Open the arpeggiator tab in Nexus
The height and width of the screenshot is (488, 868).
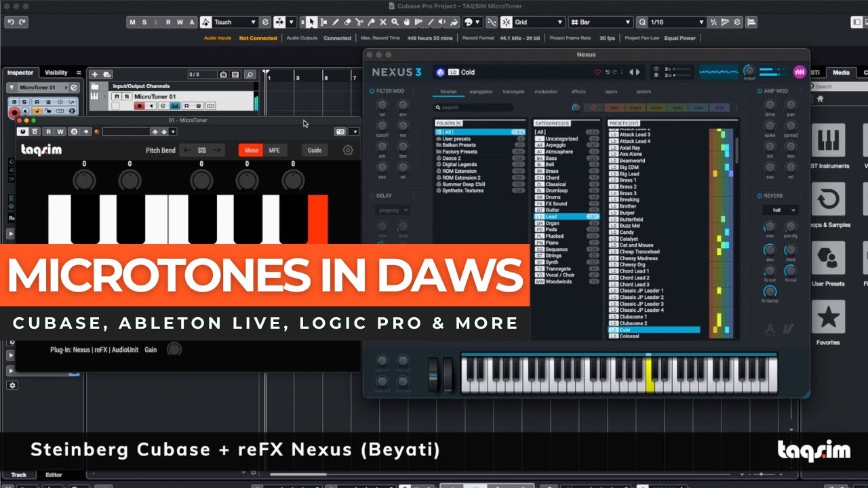tap(481, 91)
